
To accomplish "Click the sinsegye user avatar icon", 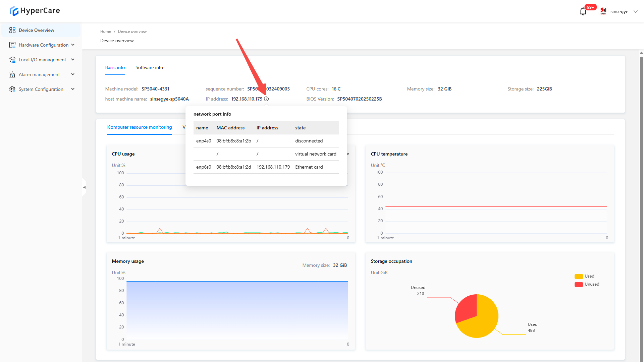I will click(603, 11).
